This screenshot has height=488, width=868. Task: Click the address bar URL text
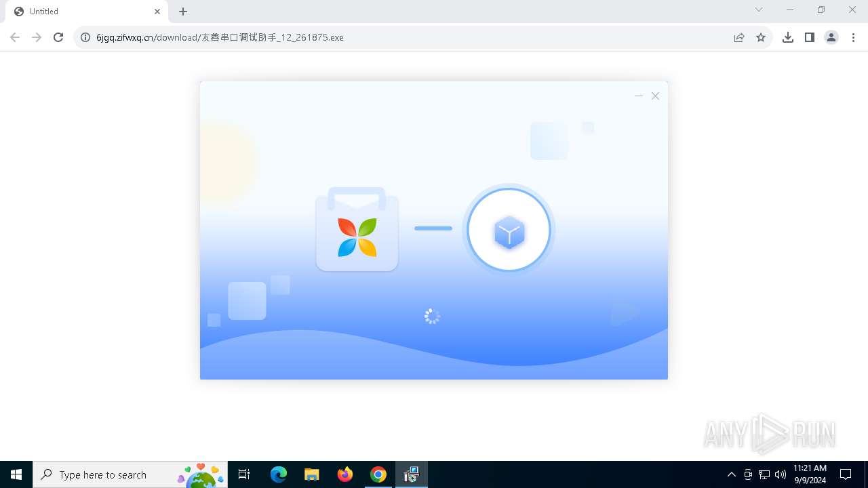220,37
